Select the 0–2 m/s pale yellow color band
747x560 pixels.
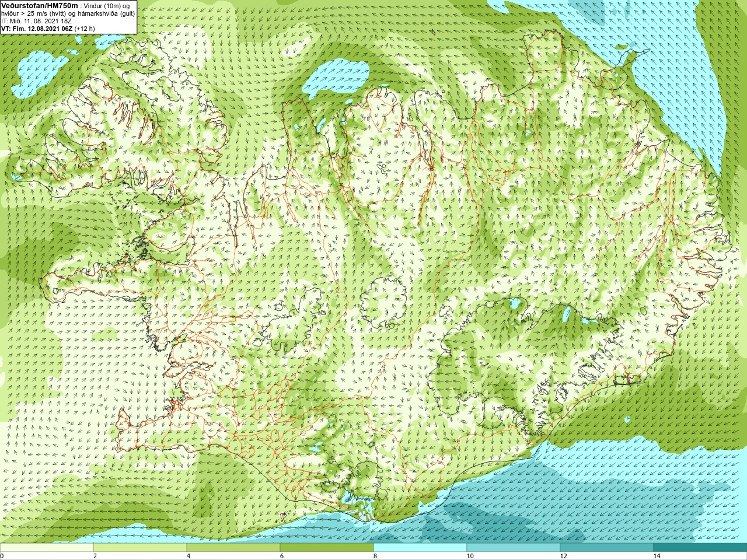[47, 548]
